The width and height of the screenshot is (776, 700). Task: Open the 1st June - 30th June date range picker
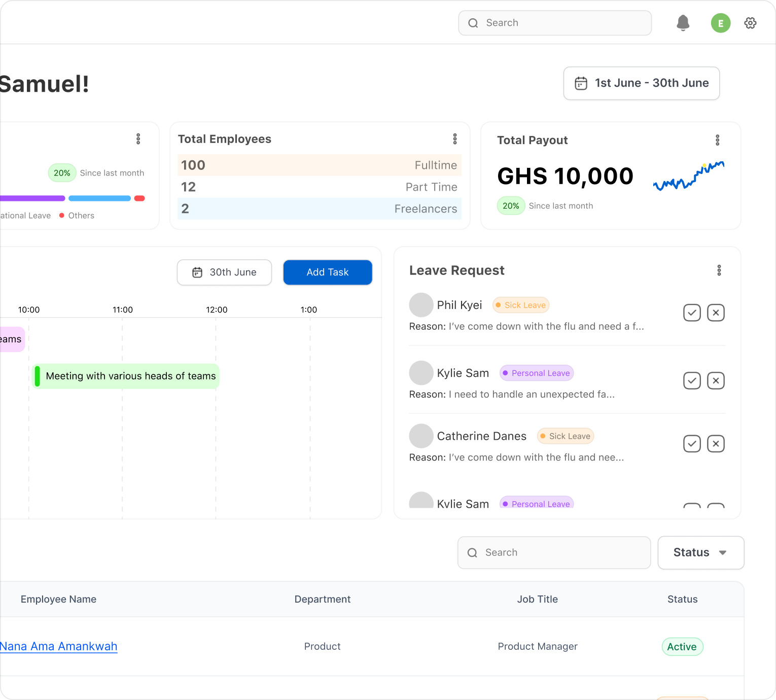[x=642, y=83]
